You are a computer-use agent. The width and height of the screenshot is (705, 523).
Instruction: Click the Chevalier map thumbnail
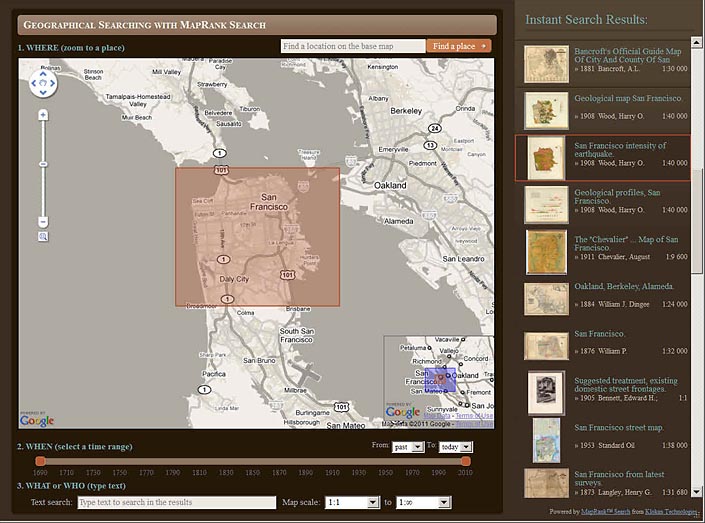click(x=546, y=252)
